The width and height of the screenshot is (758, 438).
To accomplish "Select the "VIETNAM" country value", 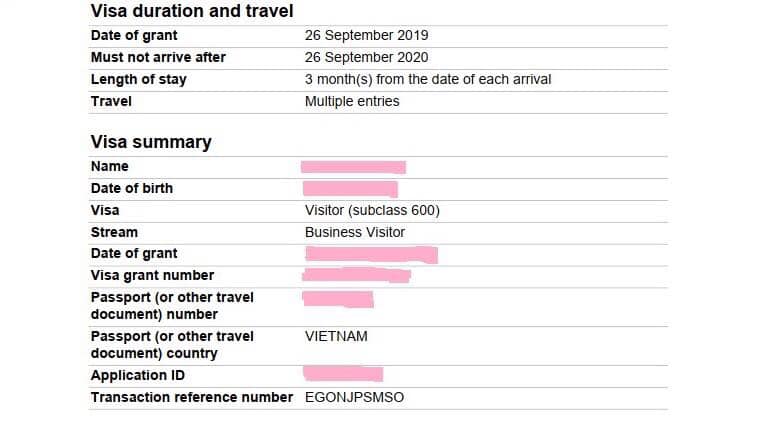I will pos(336,336).
